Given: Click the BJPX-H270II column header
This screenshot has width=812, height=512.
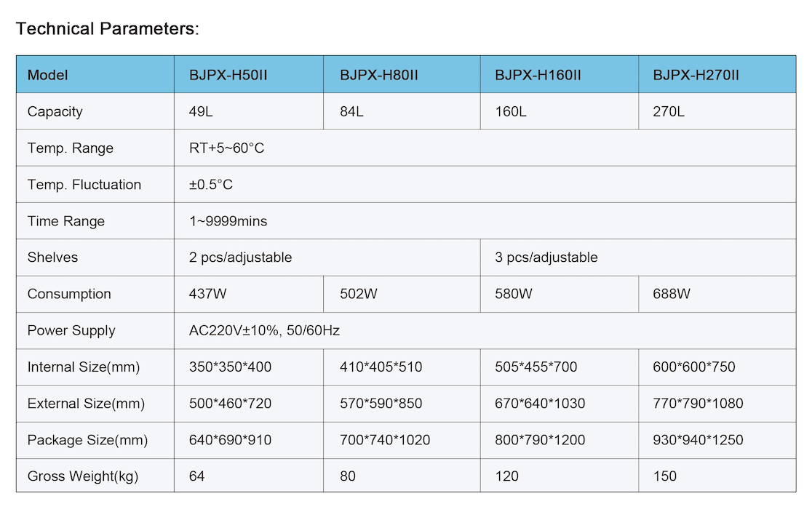Looking at the screenshot, I should 696,75.
